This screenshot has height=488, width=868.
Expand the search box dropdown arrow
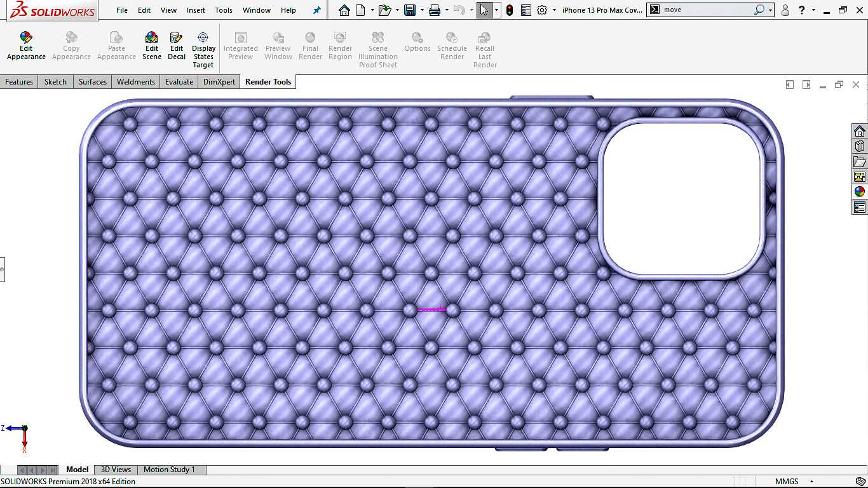click(x=770, y=10)
